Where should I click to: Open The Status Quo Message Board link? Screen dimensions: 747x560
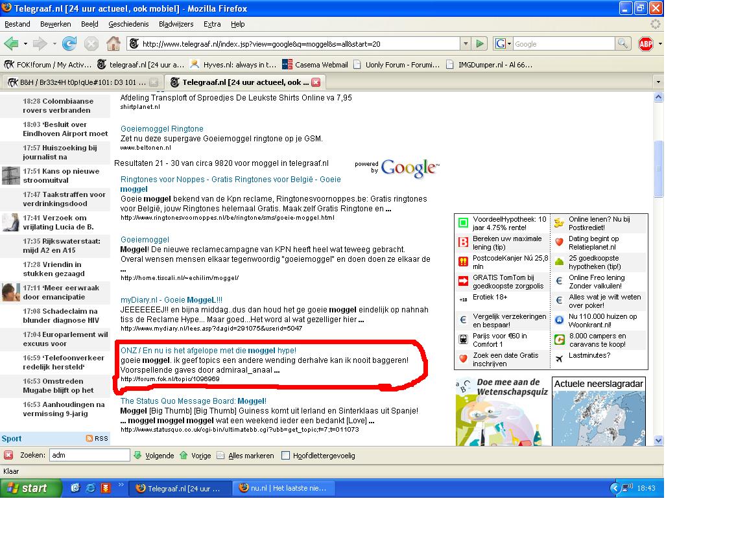click(193, 401)
